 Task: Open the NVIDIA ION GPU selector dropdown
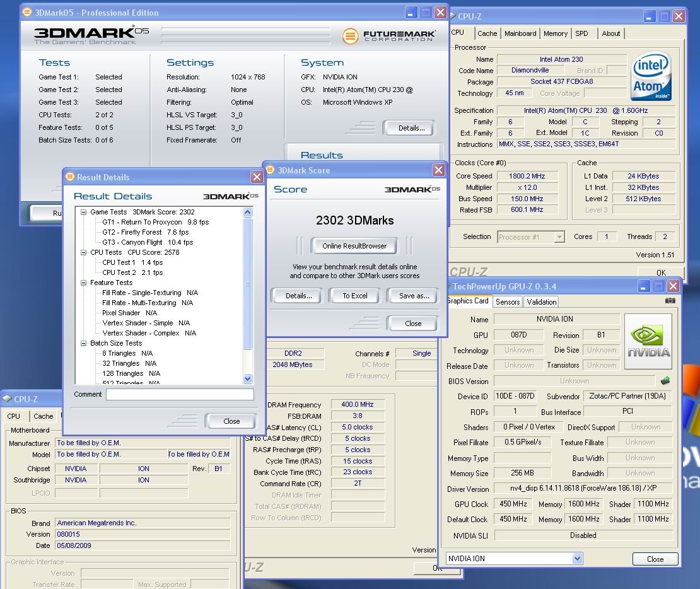(577, 558)
